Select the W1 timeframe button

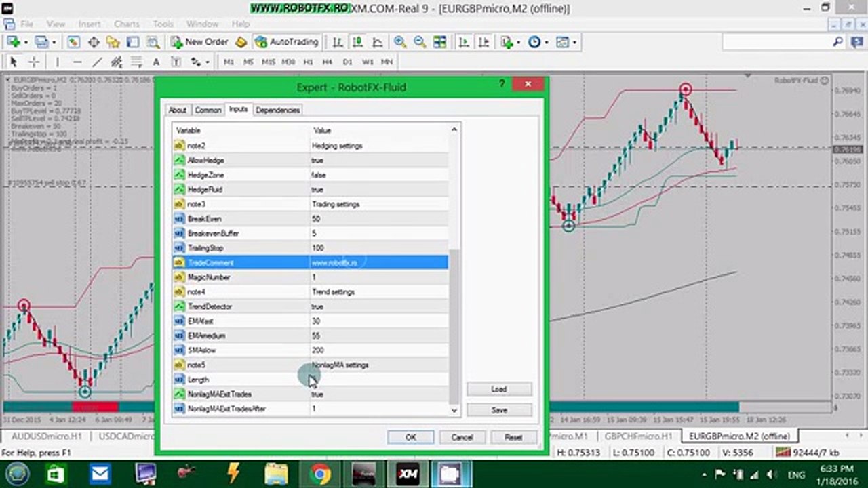pos(368,62)
